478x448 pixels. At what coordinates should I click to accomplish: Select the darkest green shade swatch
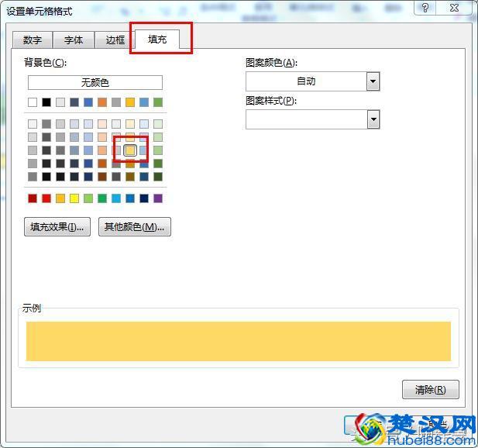(158, 177)
